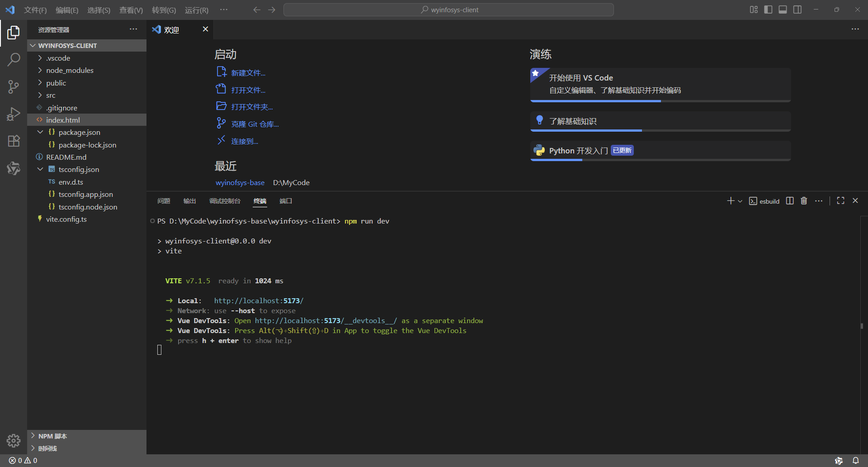The height and width of the screenshot is (467, 868).
Task: Collapse the package.json nested files
Action: pyautogui.click(x=40, y=132)
